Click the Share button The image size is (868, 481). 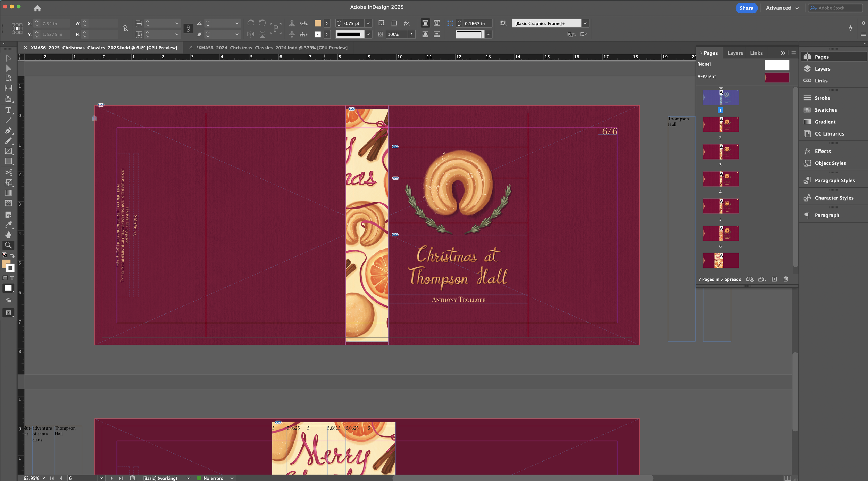(746, 8)
